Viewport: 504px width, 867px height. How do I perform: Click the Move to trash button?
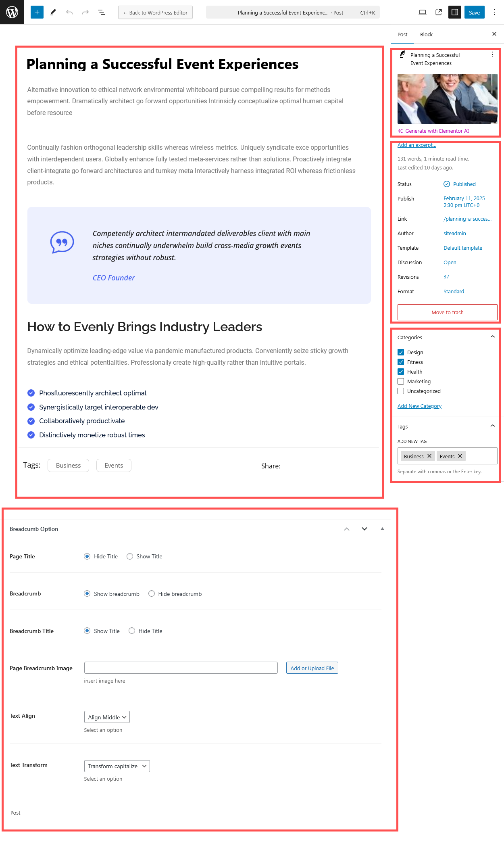[447, 312]
